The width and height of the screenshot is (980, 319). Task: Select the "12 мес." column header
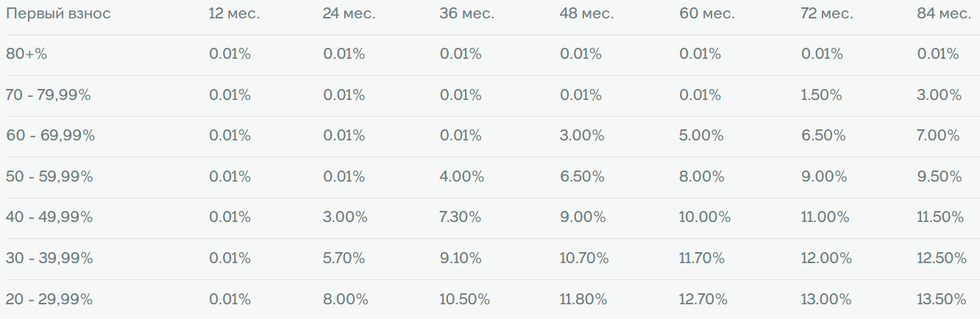tap(235, 14)
